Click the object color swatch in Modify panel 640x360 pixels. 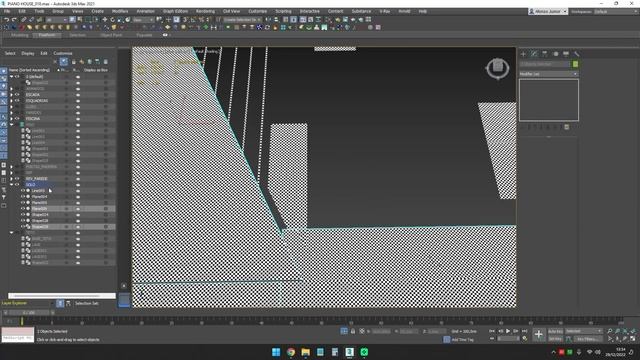576,64
